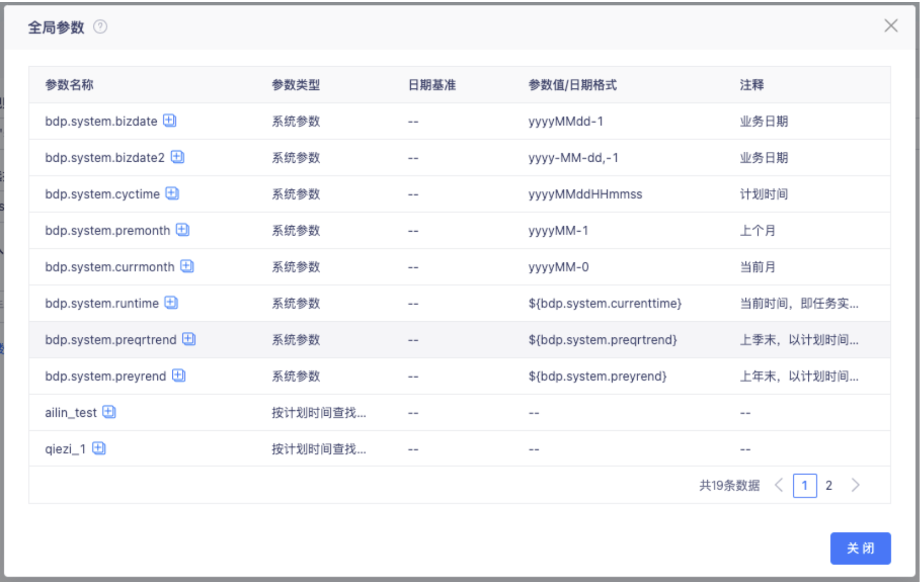
Task: Go to page 2 of the table
Action: 829,486
